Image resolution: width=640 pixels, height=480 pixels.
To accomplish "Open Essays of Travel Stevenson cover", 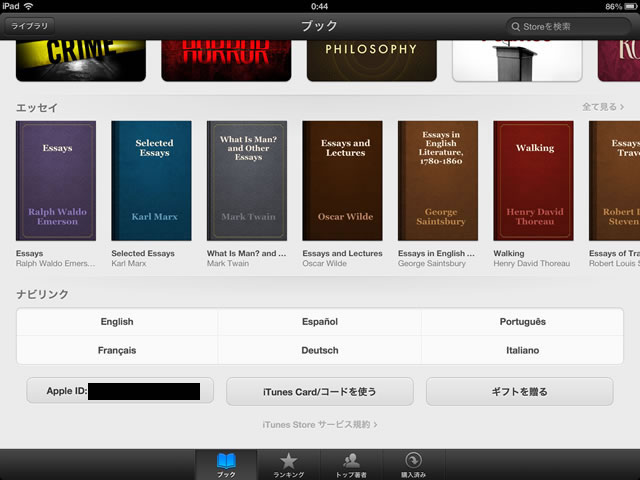I will (614, 180).
